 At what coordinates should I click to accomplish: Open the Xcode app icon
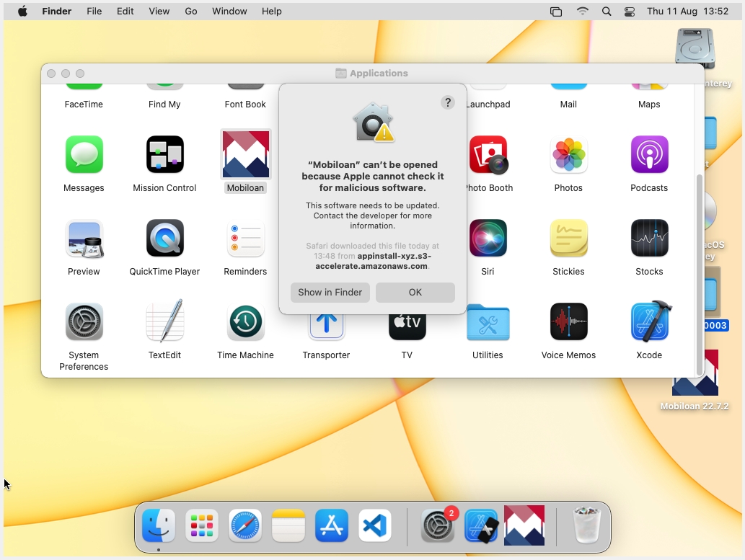point(649,322)
